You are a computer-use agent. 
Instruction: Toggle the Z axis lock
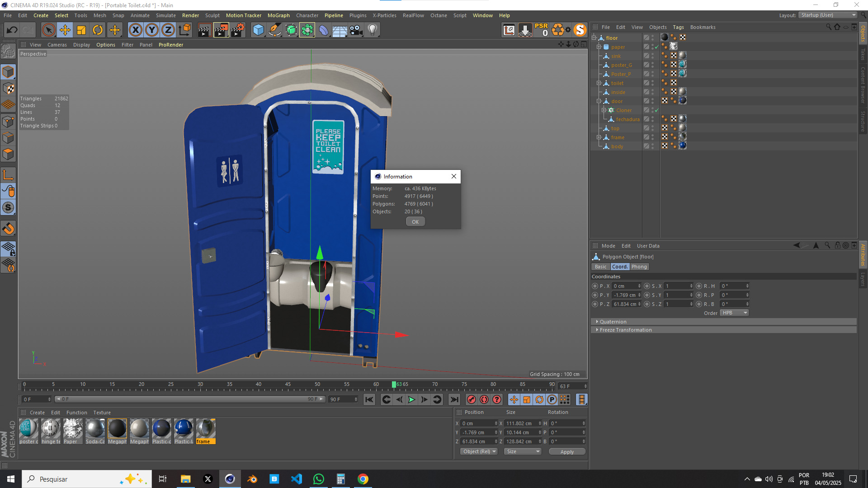[x=168, y=30]
